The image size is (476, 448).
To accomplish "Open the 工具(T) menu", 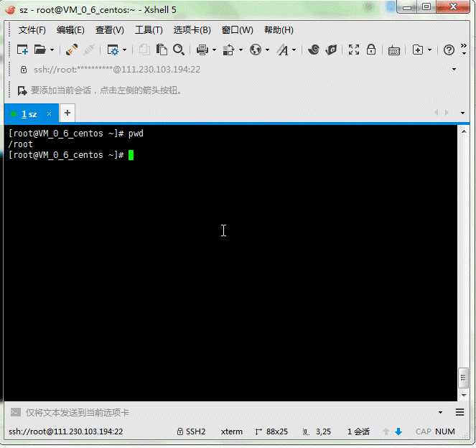I will tap(149, 30).
